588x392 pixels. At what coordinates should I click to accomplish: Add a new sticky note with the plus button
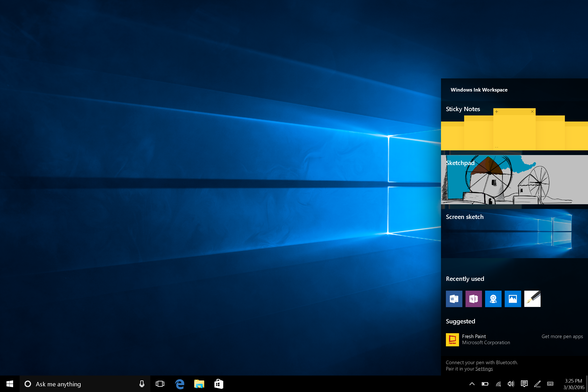tap(496, 112)
